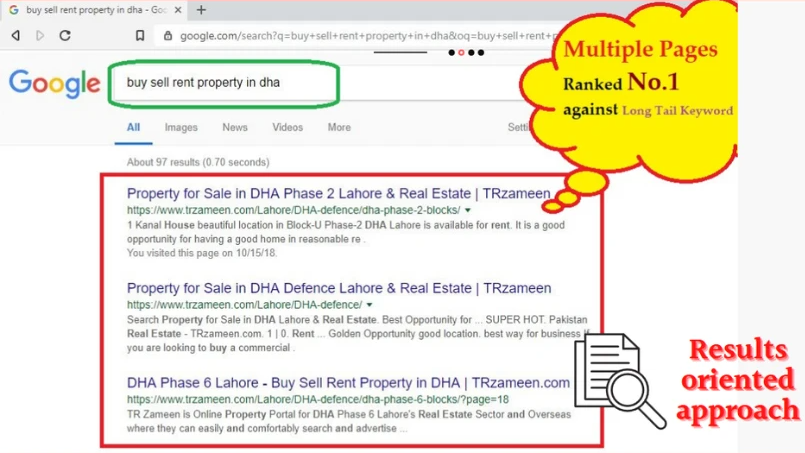
Task: Click the 'About 97 results' text
Action: (x=198, y=162)
